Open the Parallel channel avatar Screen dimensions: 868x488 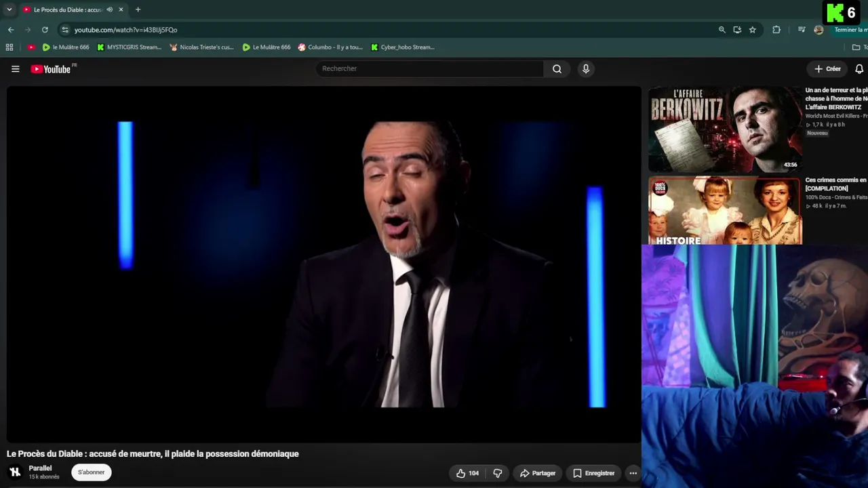click(x=15, y=472)
